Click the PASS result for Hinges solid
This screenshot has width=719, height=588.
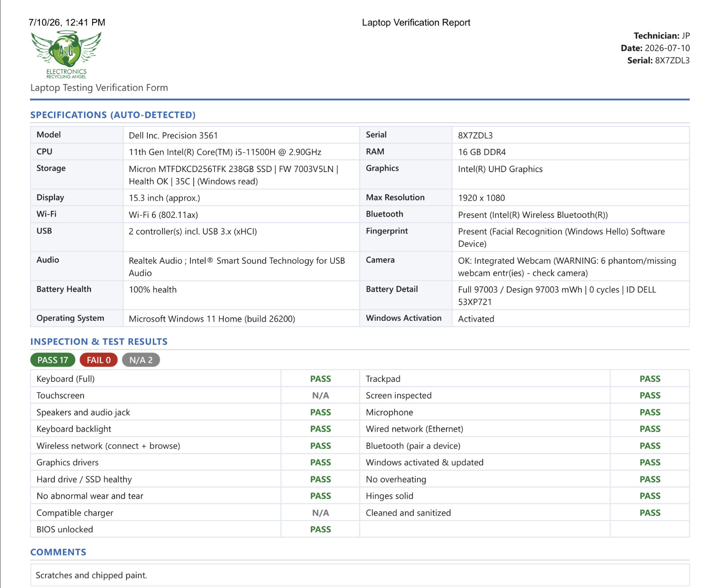point(650,496)
